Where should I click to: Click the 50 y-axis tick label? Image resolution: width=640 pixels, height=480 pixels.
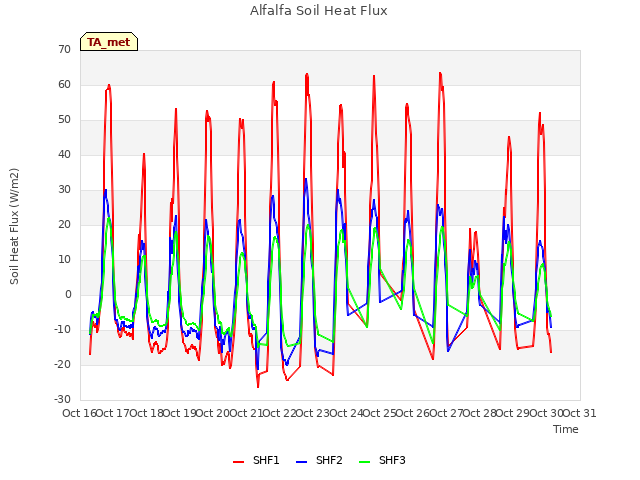point(64,120)
